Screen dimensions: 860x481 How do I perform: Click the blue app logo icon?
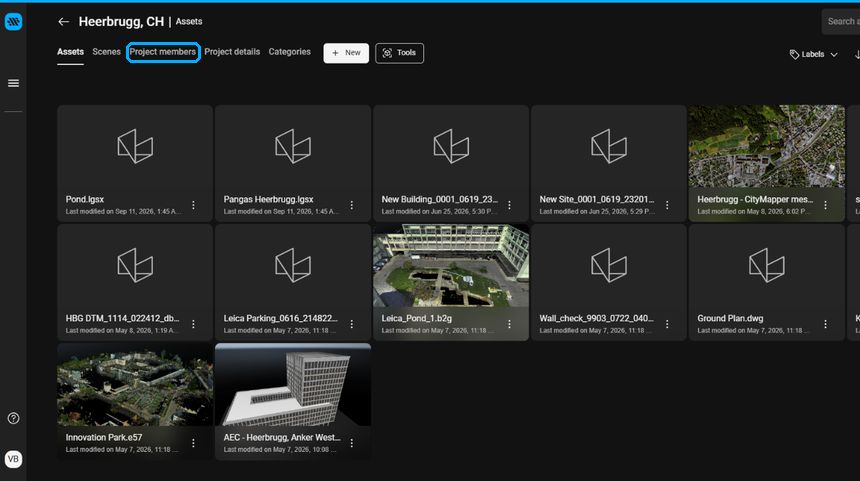[13, 21]
